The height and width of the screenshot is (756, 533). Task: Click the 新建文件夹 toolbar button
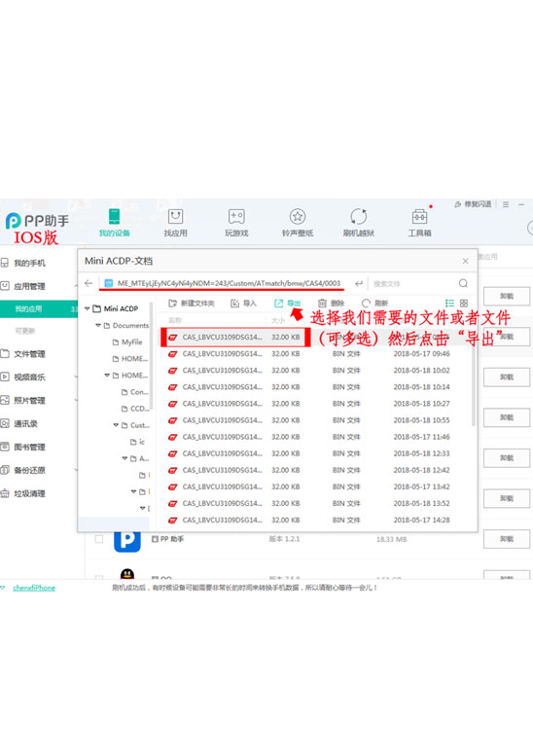point(192,304)
